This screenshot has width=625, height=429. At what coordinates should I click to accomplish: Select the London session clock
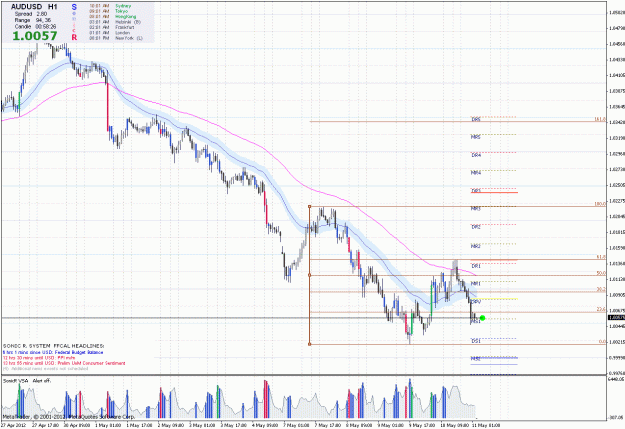point(110,33)
